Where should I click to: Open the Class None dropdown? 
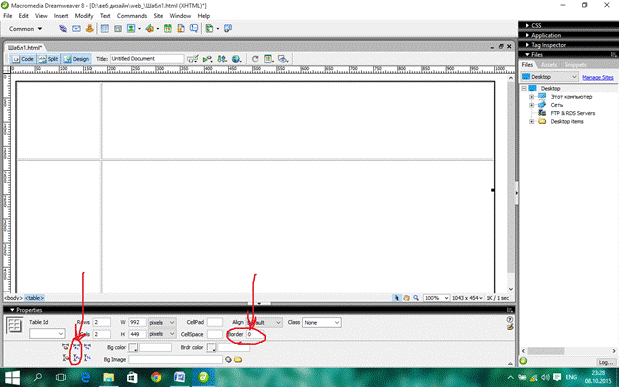tap(321, 322)
